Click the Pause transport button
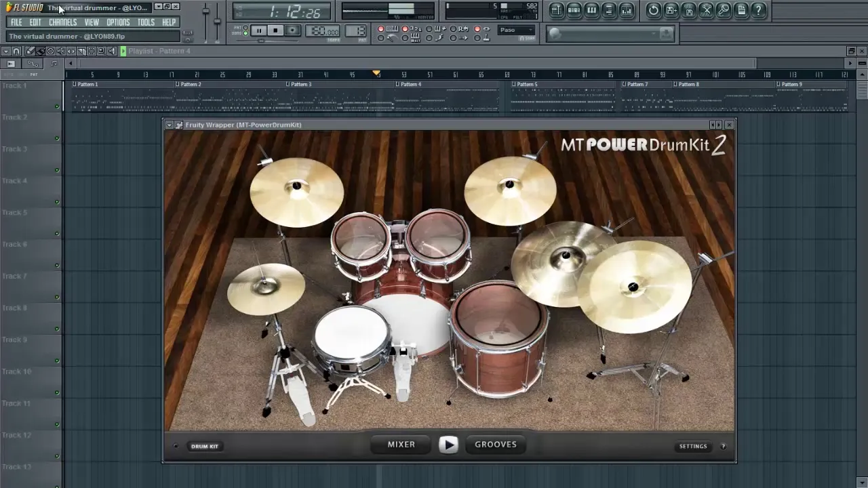868x488 pixels. coord(258,30)
